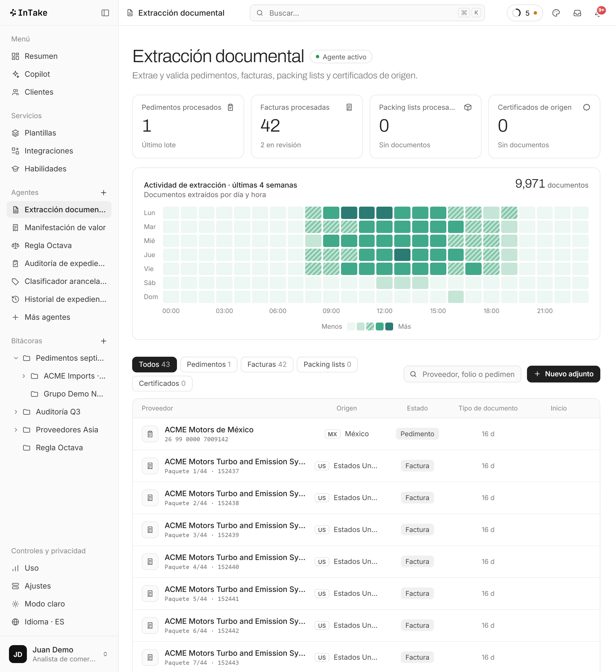Collapse the sidebar panel icon

pos(105,13)
